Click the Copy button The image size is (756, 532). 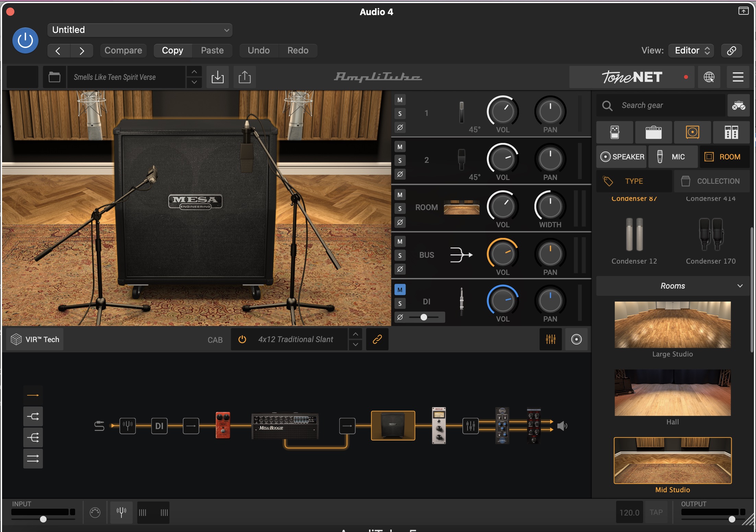point(173,50)
